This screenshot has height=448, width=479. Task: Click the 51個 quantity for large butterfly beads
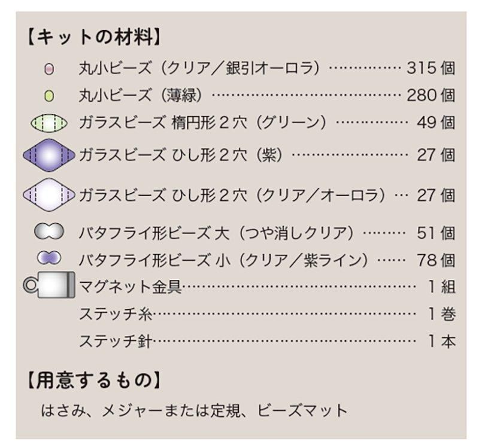click(x=435, y=233)
